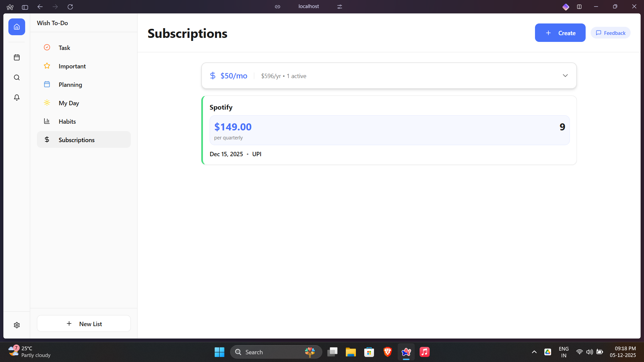Open the Task list
This screenshot has height=362, width=644.
coord(64,48)
